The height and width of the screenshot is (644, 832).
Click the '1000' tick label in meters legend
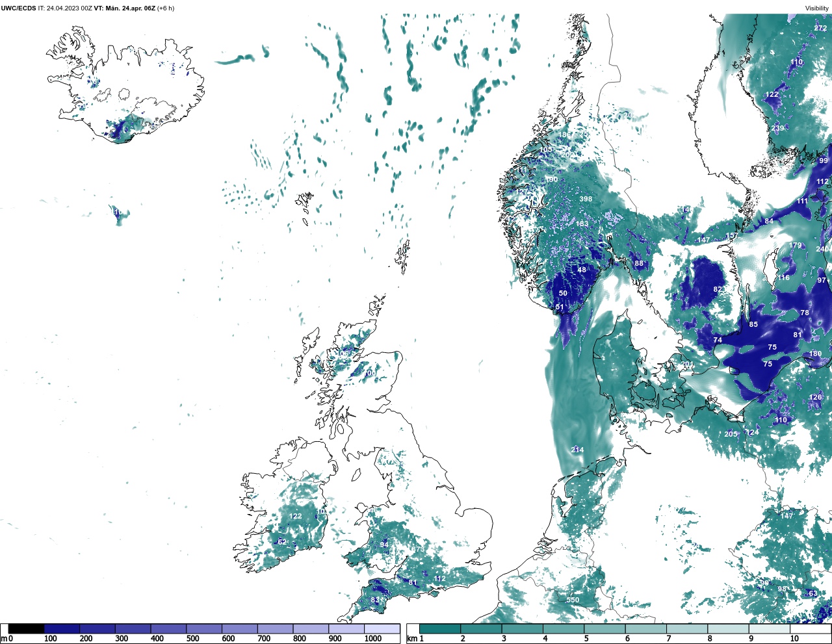(372, 639)
